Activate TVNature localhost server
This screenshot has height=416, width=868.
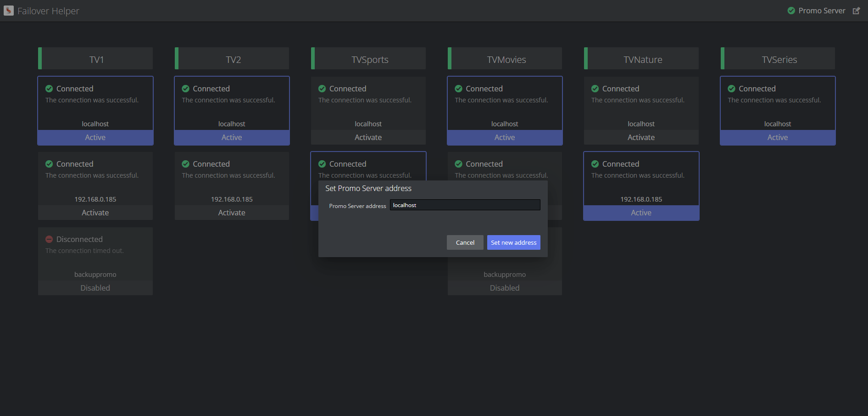pyautogui.click(x=641, y=137)
